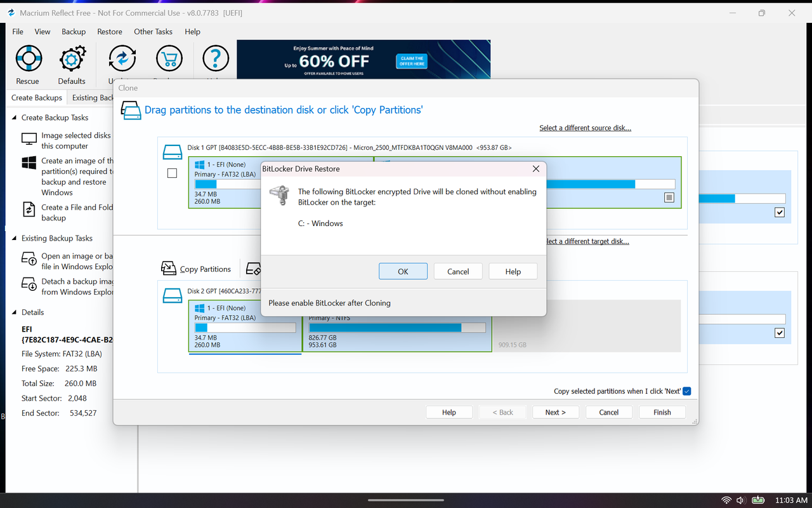This screenshot has height=508, width=812.
Task: Click Windows logo on Disk 2 EFI partition
Action: pyautogui.click(x=200, y=308)
